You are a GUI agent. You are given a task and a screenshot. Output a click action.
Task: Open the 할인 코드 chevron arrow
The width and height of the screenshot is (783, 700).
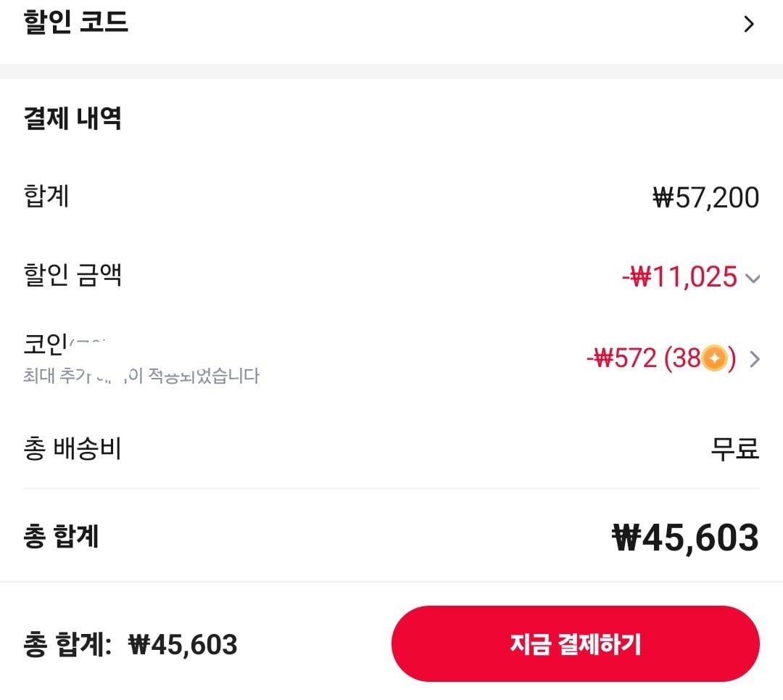click(748, 24)
